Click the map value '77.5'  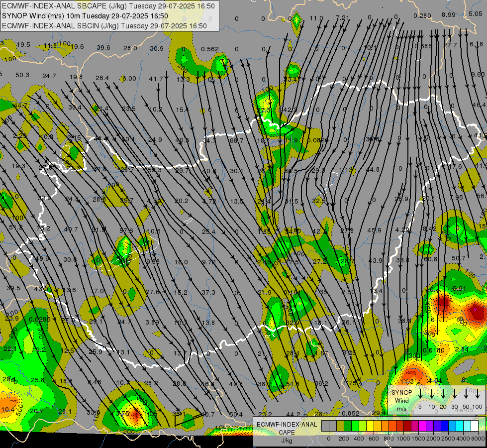pyautogui.click(x=292, y=262)
